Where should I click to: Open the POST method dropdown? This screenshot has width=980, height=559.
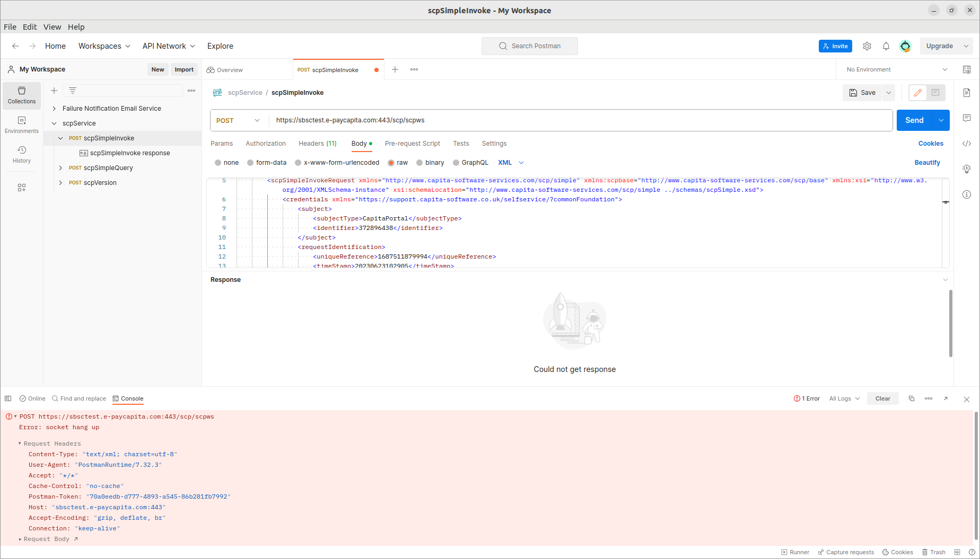point(238,120)
